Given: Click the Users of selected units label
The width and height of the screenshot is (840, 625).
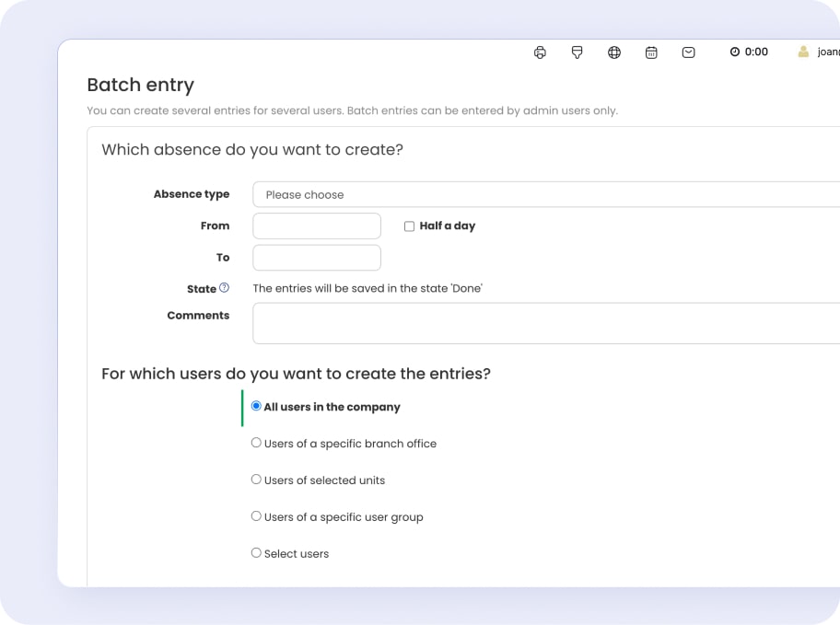Looking at the screenshot, I should [324, 480].
